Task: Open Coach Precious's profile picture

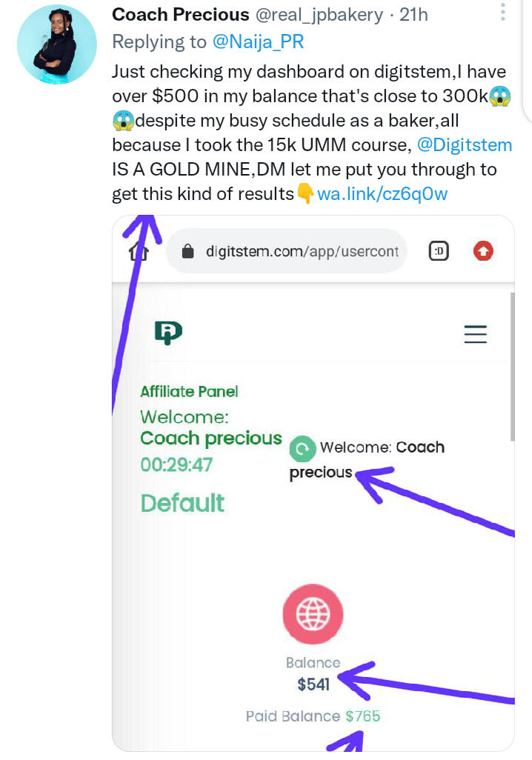Action: (57, 44)
